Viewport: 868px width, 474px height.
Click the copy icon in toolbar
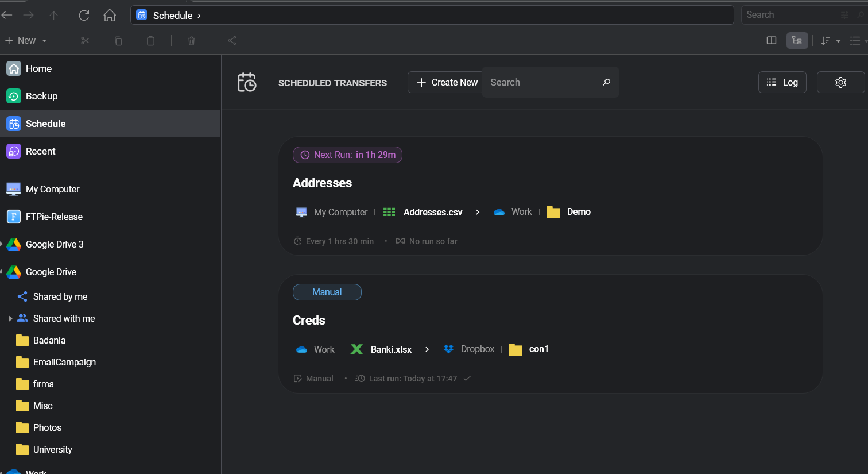pyautogui.click(x=118, y=41)
